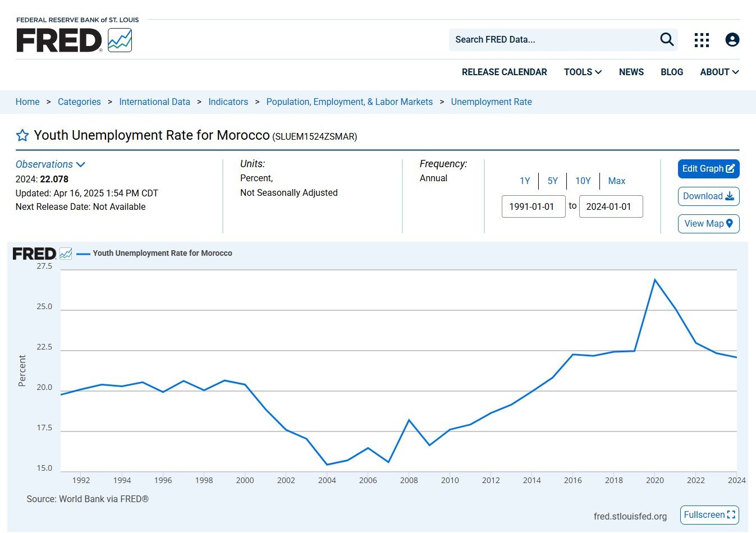Expand the Observations dropdown
756x533 pixels.
pyautogui.click(x=50, y=164)
